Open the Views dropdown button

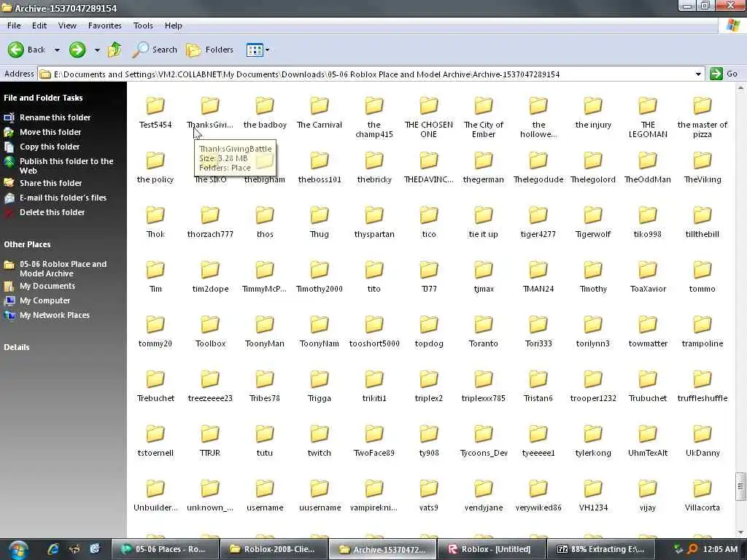pos(258,50)
